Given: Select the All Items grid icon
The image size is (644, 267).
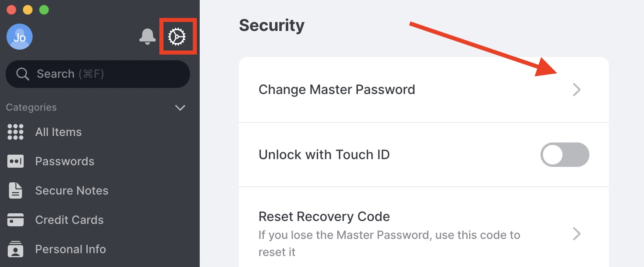Looking at the screenshot, I should coord(15,132).
